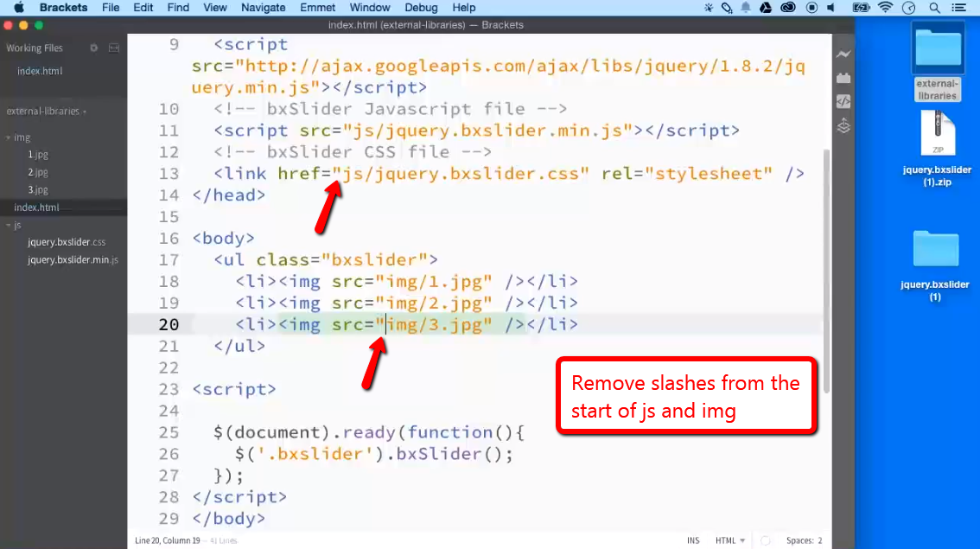This screenshot has width=980, height=549.
Task: Open jquery.bxslider.css in the file tree
Action: coord(67,242)
